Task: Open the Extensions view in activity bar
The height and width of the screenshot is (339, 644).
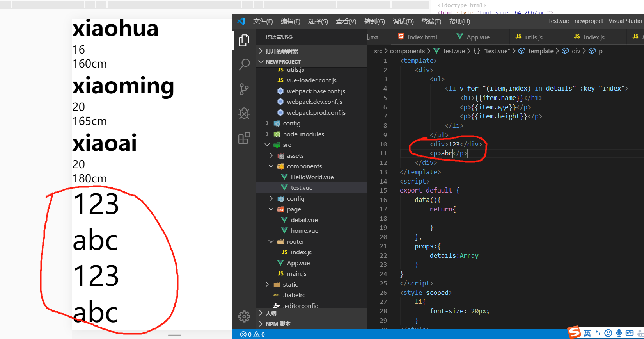Action: 244,138
